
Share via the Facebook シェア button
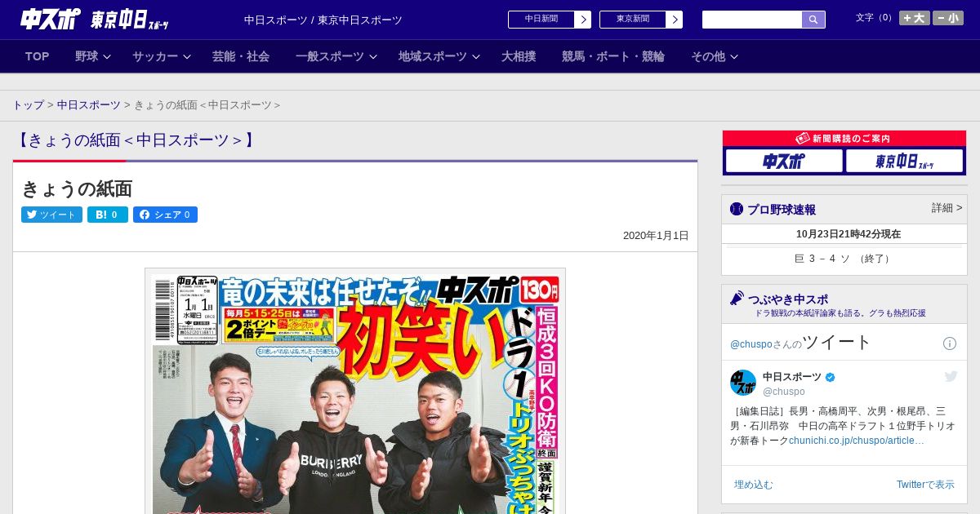point(165,215)
